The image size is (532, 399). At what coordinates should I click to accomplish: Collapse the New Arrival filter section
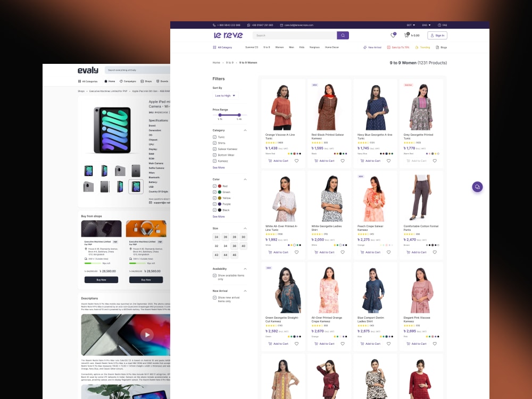tap(245, 291)
